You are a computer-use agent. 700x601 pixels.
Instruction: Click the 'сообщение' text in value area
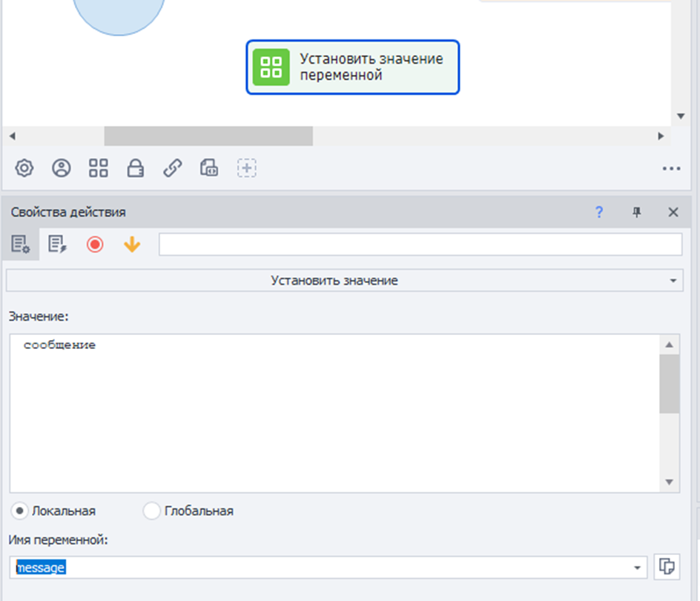59,345
